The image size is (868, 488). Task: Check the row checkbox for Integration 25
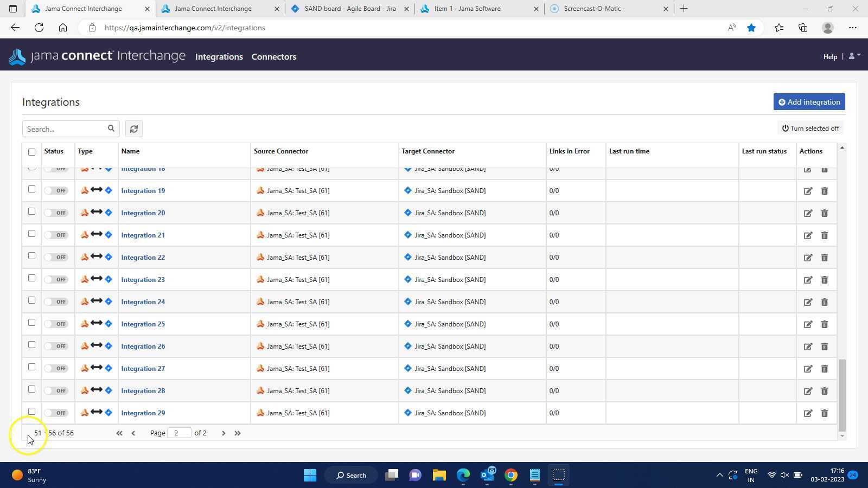pyautogui.click(x=31, y=323)
